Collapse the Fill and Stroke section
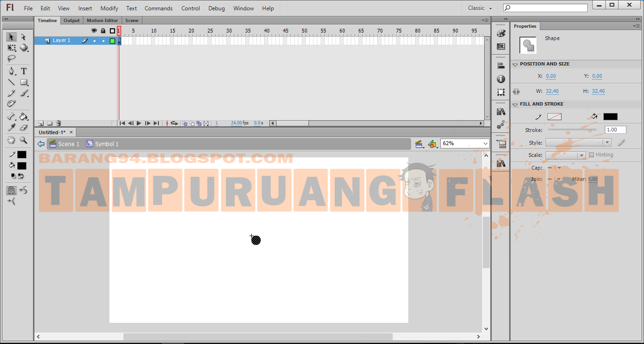 click(x=515, y=104)
